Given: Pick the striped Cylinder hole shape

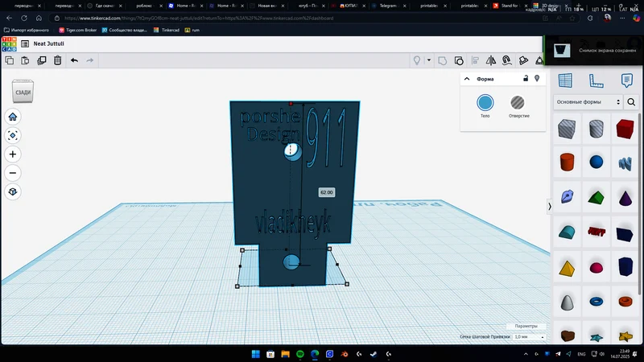Looking at the screenshot, I should click(x=596, y=129).
